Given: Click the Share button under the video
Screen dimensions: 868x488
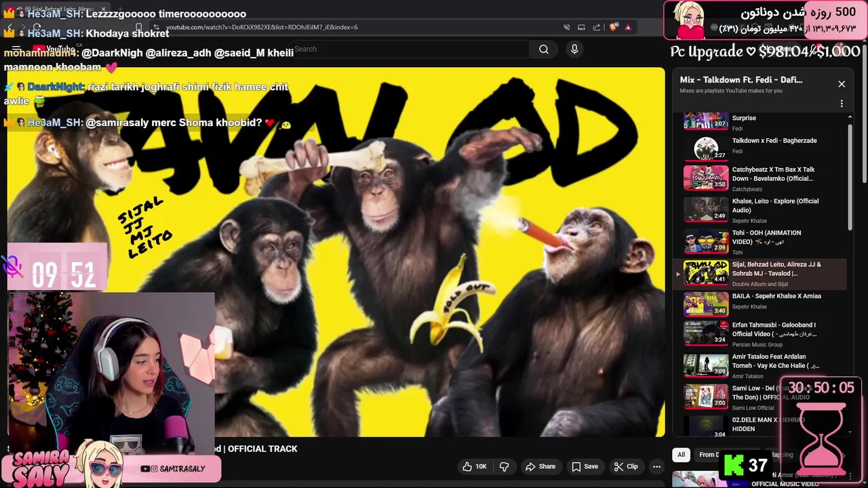Looking at the screenshot, I should point(540,466).
